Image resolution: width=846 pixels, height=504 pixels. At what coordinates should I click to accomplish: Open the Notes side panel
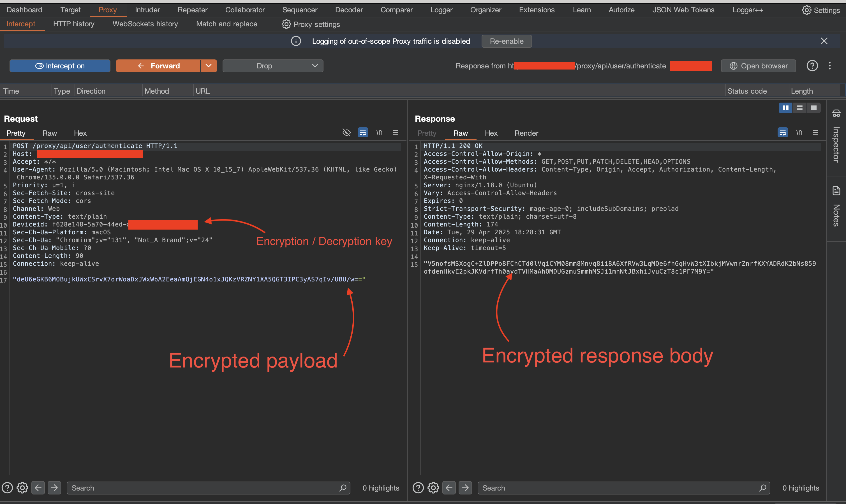coord(836,206)
